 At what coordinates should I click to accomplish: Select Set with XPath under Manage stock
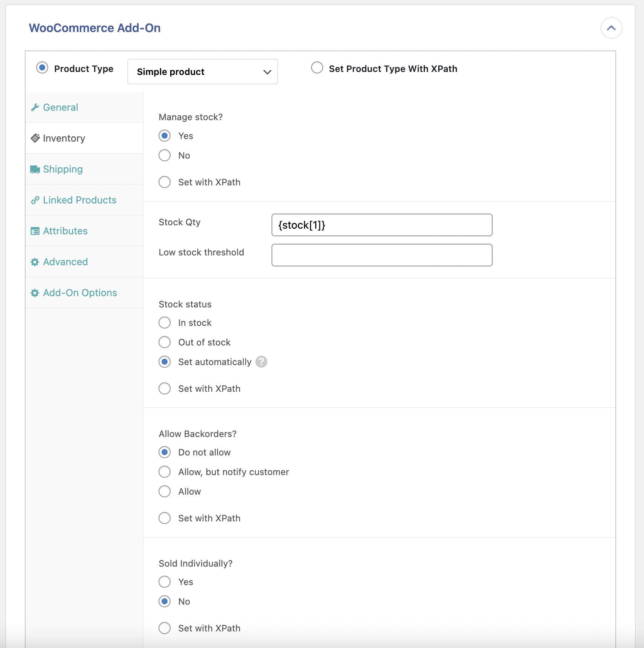click(165, 182)
